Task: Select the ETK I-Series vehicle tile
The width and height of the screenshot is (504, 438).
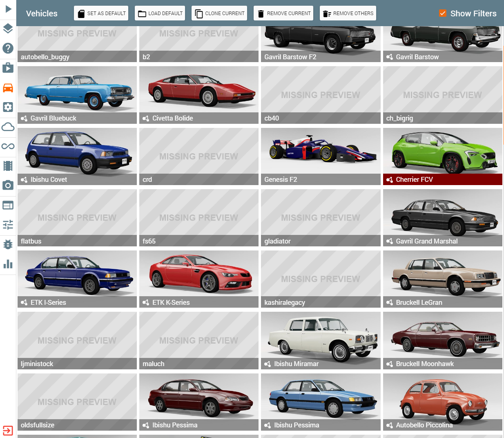Action: [77, 279]
